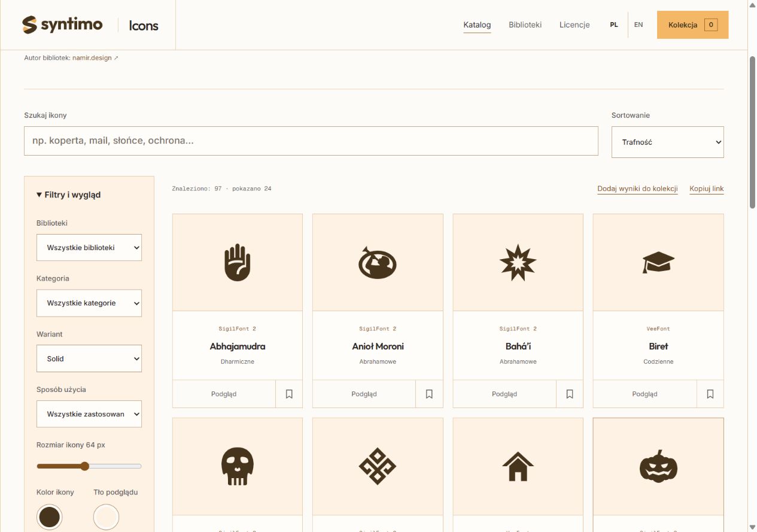Click the Anioł Moroni title text
This screenshot has width=757, height=532.
coord(378,346)
